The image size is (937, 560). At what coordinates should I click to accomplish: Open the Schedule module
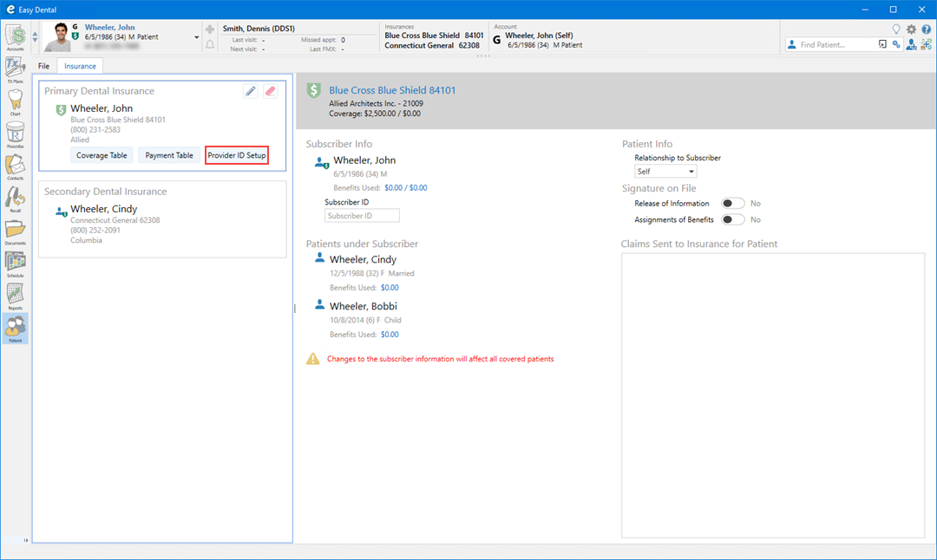pos(15,264)
